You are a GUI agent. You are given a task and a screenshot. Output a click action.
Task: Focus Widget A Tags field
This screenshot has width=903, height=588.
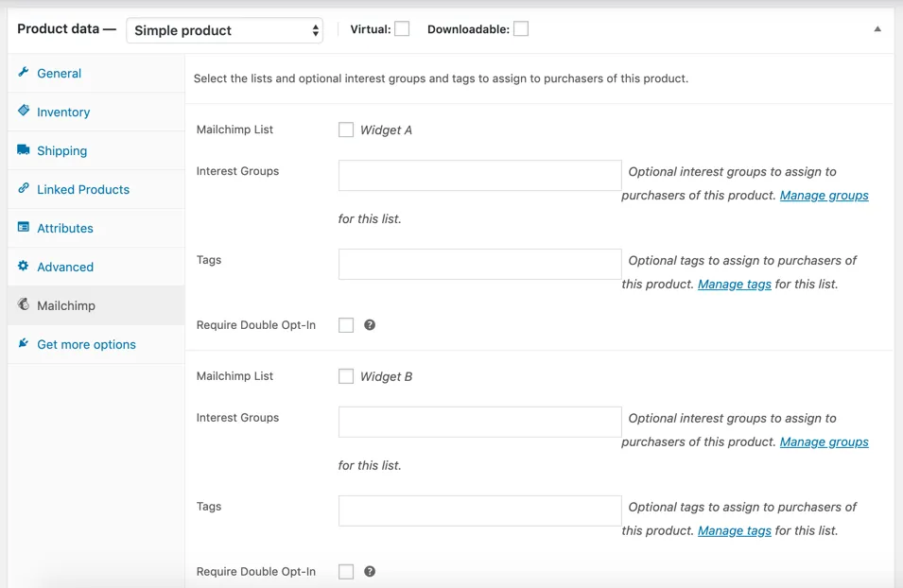[479, 264]
